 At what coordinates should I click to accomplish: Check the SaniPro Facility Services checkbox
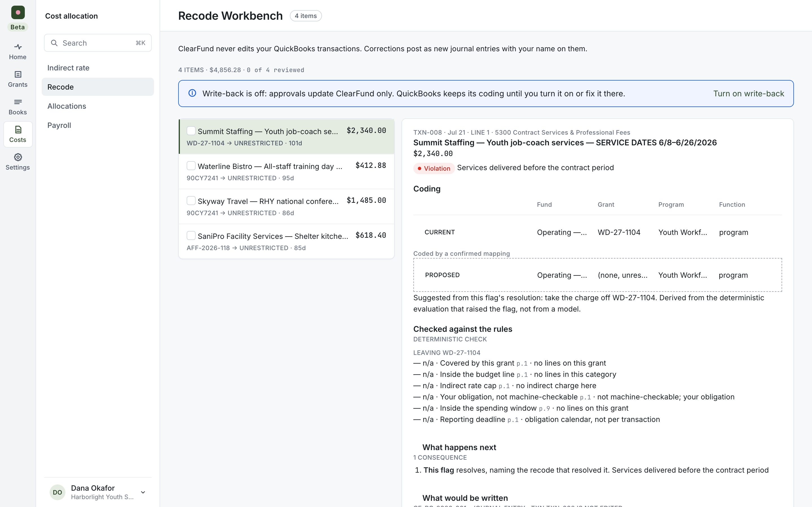[x=191, y=235]
